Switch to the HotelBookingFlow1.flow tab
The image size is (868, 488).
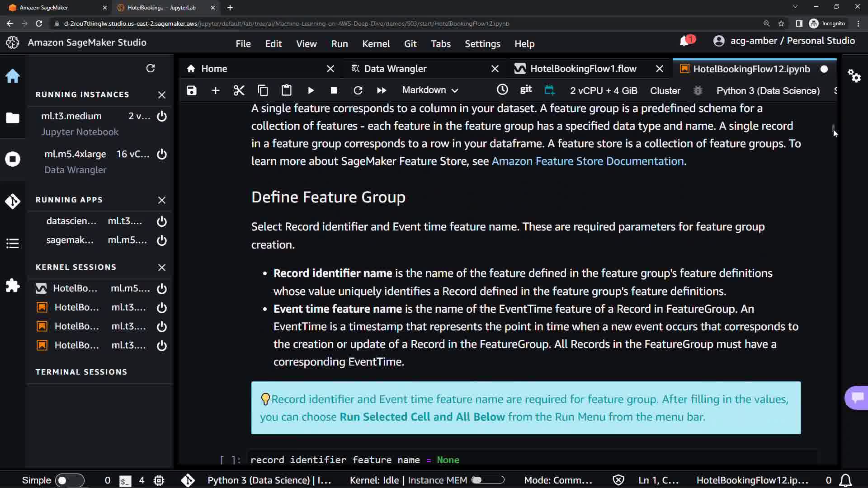583,69
